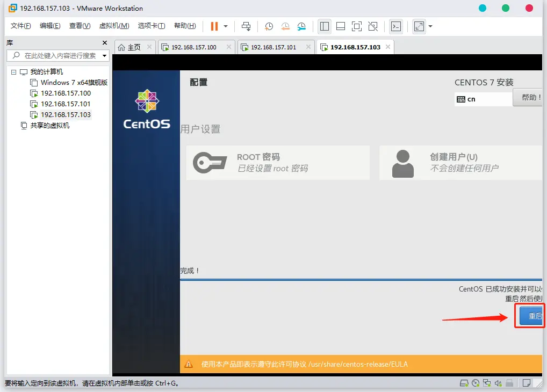Viewport: 547px width, 392px height.
Task: Click the cn keyboard layout indicator
Action: pyautogui.click(x=484, y=99)
